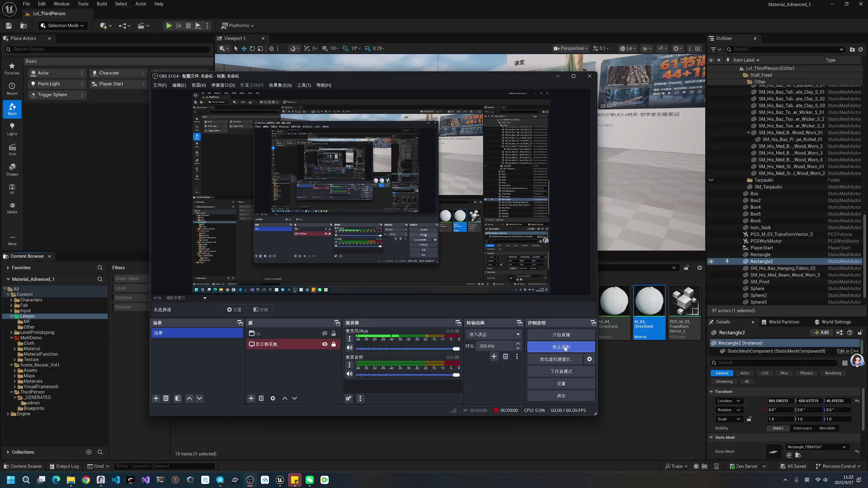Toggle visibility of the UE source

click(324, 334)
